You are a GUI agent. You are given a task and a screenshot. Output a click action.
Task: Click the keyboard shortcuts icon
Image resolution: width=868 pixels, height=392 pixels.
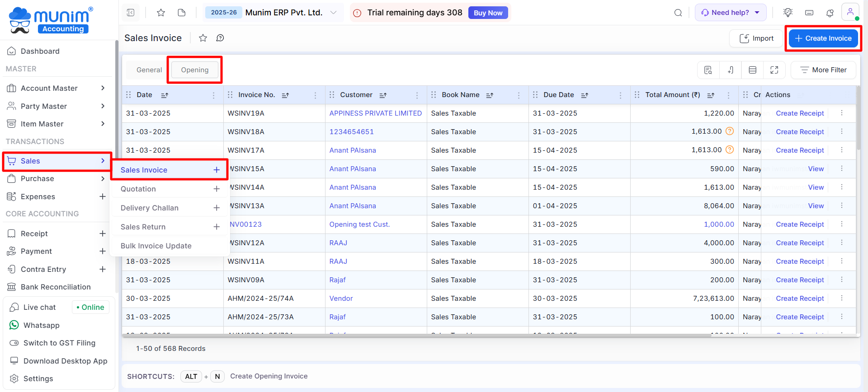click(x=809, y=13)
